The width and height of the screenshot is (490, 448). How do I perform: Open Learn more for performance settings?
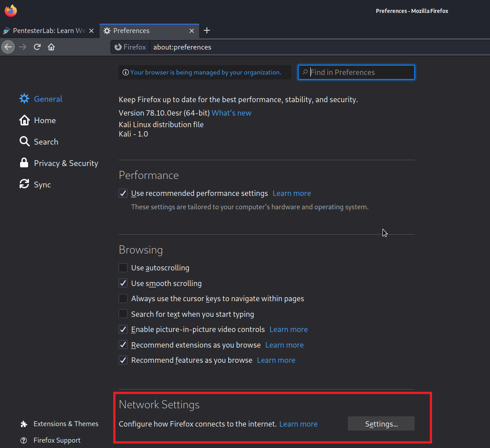pyautogui.click(x=292, y=193)
